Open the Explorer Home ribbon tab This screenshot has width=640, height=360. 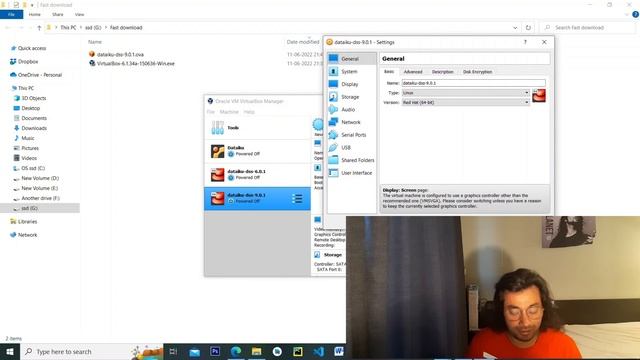pyautogui.click(x=35, y=14)
